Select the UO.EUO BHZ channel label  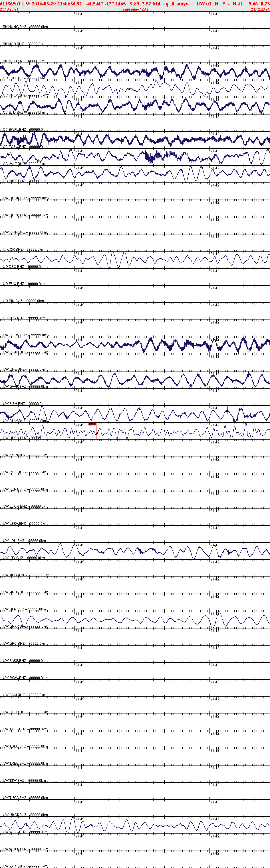coord(24,284)
